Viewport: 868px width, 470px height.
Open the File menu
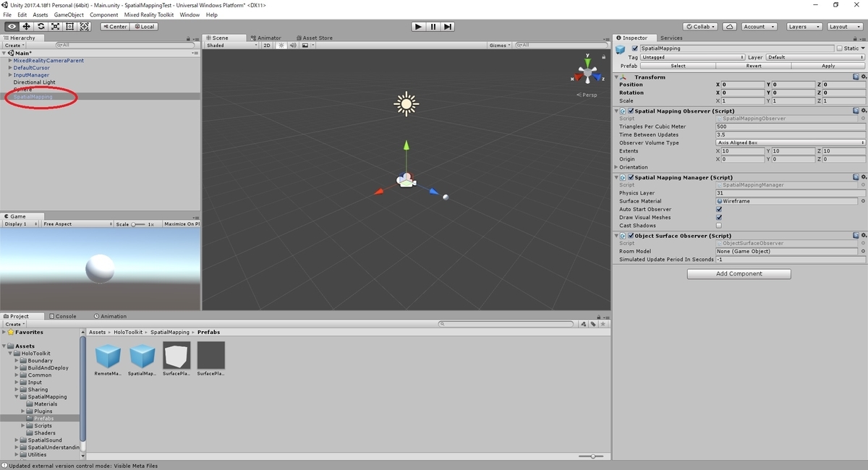pos(7,14)
